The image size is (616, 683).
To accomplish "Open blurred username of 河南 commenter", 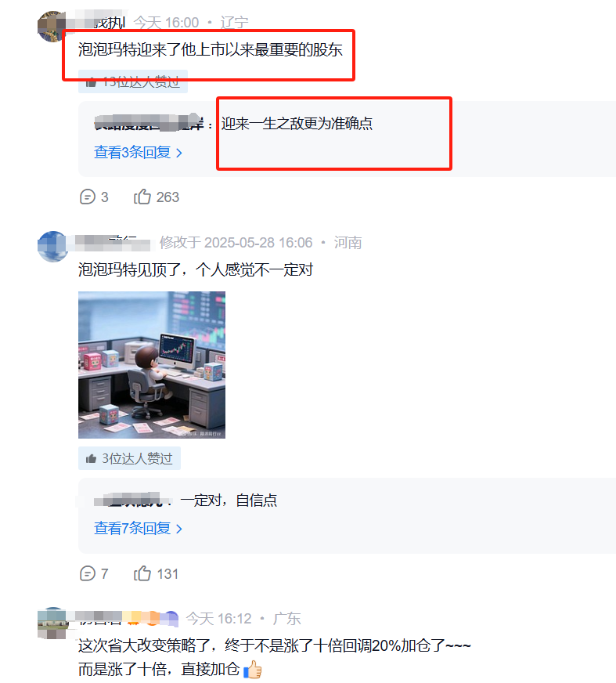I will [x=112, y=243].
